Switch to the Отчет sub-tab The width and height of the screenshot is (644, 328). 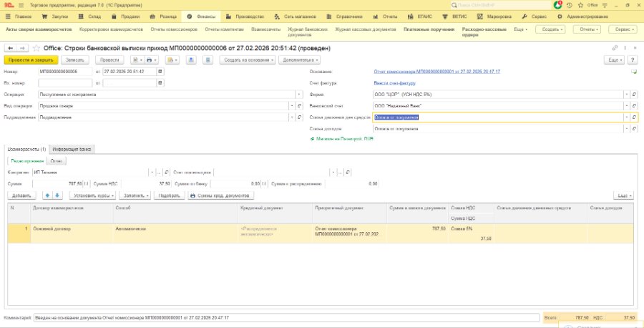pos(57,161)
